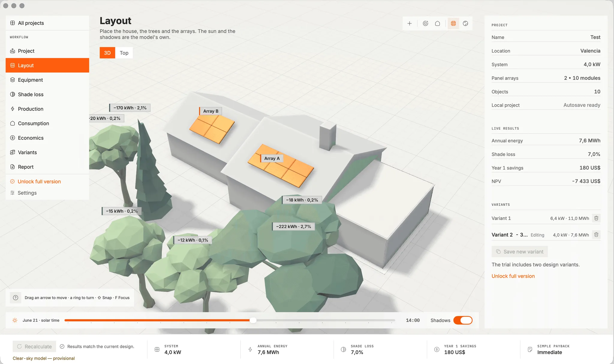Click the project Name value Test
This screenshot has height=364, width=614.
(x=595, y=37)
